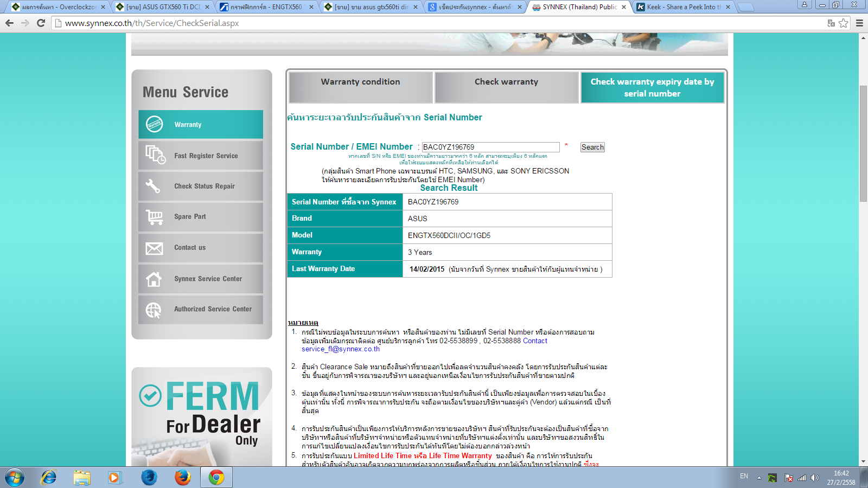Open the clock showing 16:42
This screenshot has width=868, height=488.
coord(841,478)
